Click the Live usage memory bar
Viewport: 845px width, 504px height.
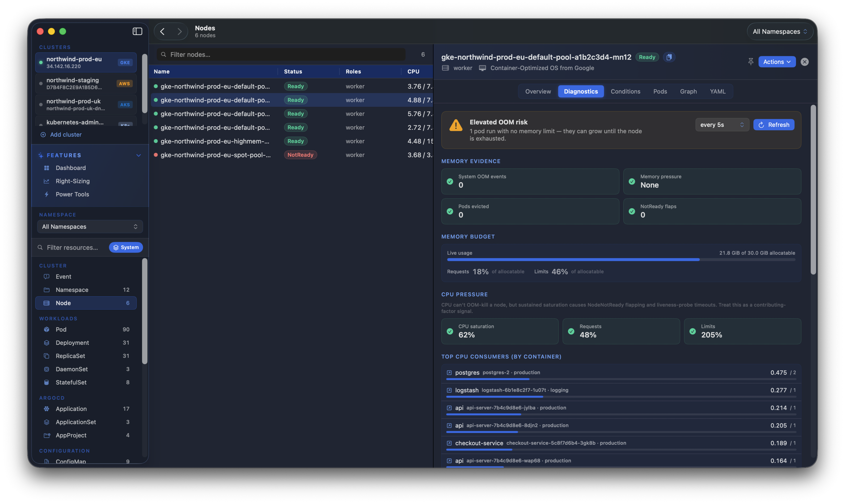point(621,260)
